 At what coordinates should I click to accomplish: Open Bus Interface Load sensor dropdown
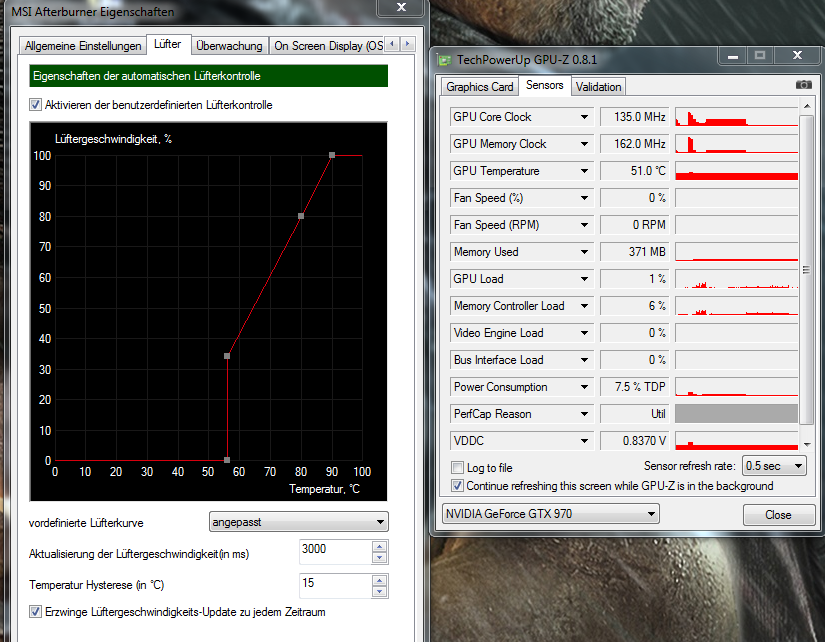584,360
